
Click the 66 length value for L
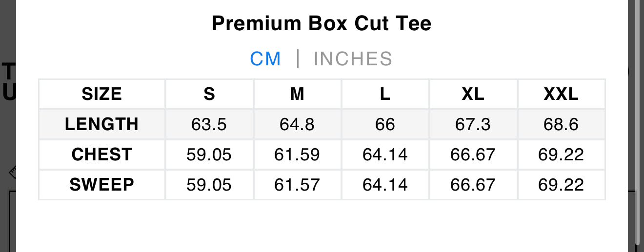[x=385, y=124]
